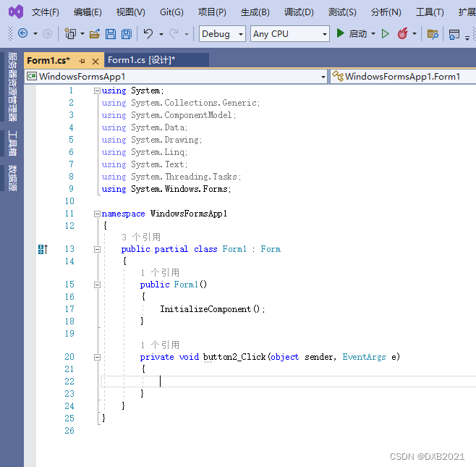Collapse the Form1 class block at line 13
476x467 pixels.
97,250
